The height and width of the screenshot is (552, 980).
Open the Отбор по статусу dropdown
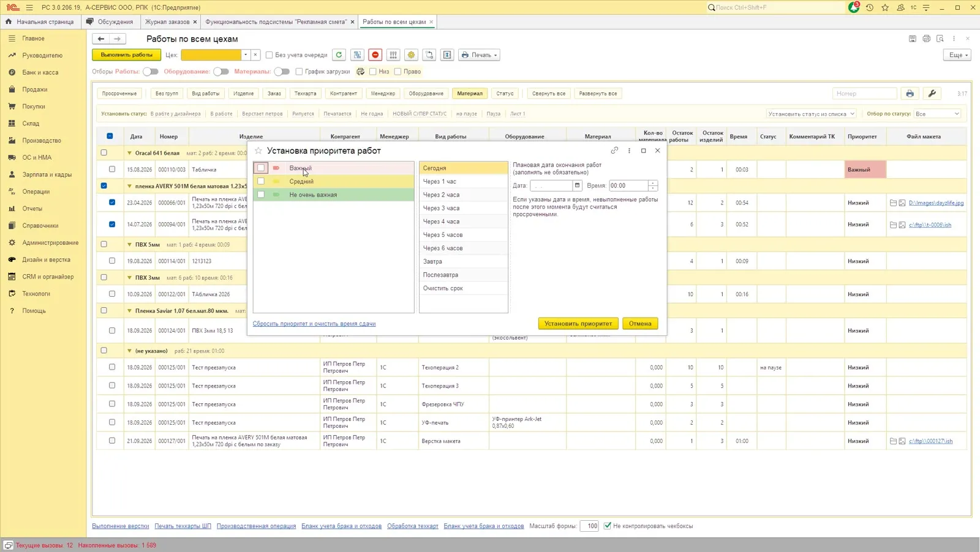pyautogui.click(x=937, y=114)
